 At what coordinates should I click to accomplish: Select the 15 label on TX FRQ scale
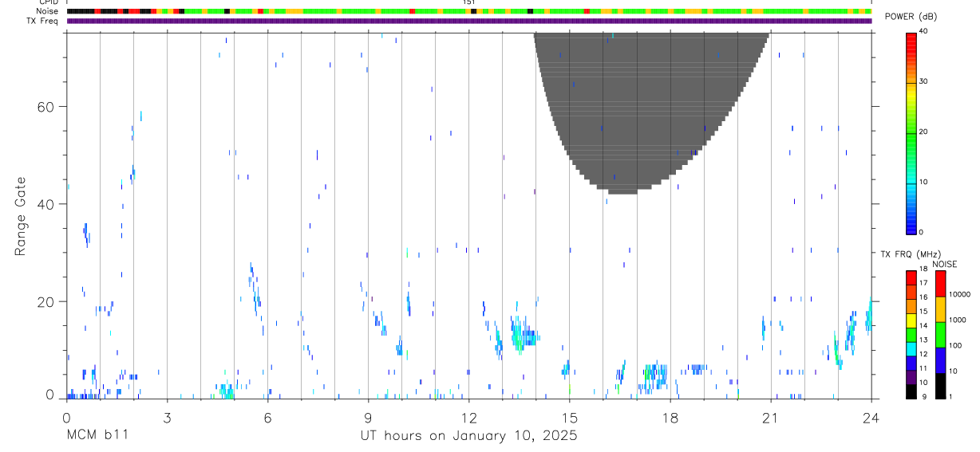tap(923, 312)
